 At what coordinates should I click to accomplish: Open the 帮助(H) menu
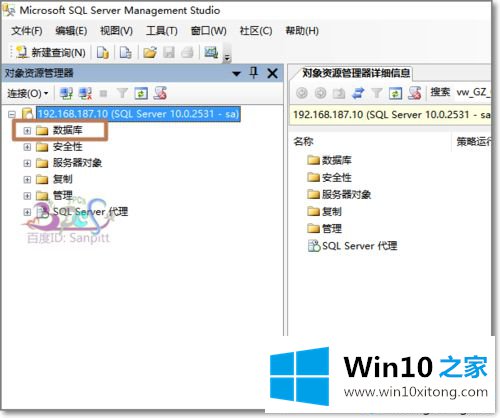tap(302, 31)
